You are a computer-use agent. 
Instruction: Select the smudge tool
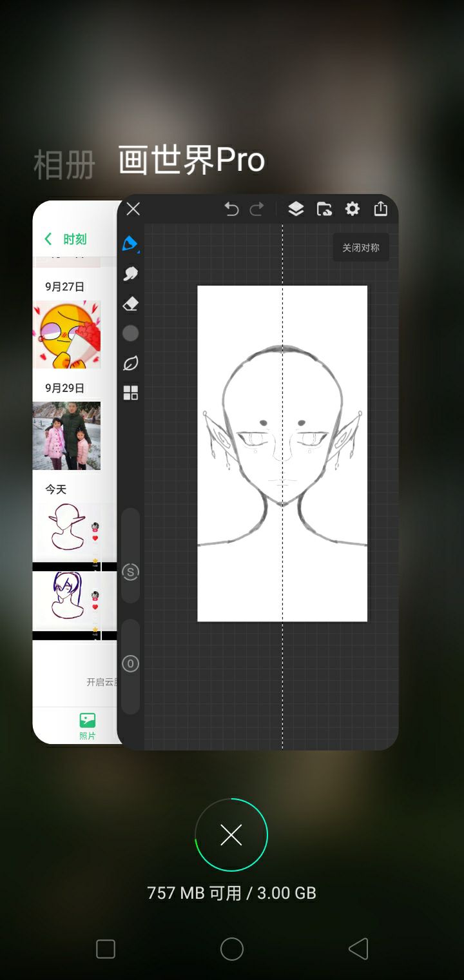(x=130, y=274)
